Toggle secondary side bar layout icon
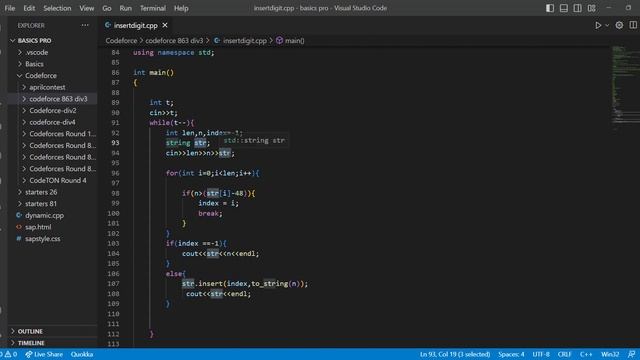The image size is (640, 360). (x=578, y=8)
